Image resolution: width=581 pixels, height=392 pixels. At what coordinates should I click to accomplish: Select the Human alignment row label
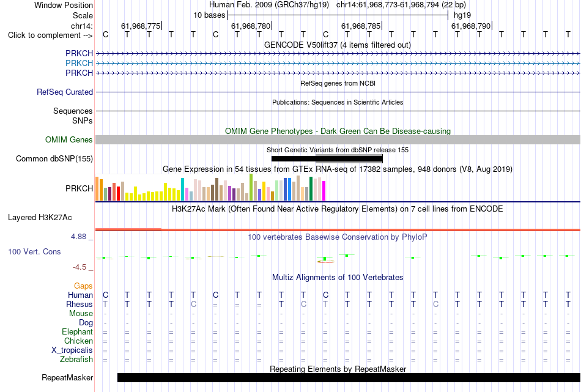[80, 295]
